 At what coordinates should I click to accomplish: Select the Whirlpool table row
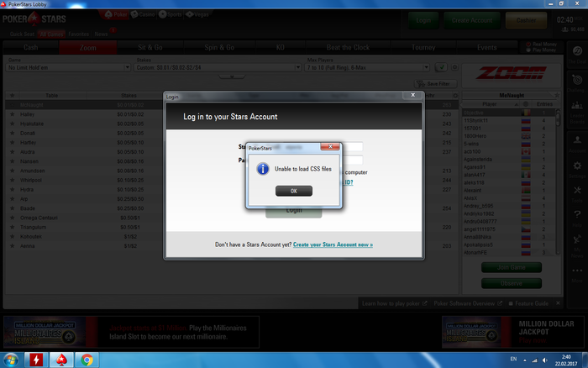pos(232,180)
